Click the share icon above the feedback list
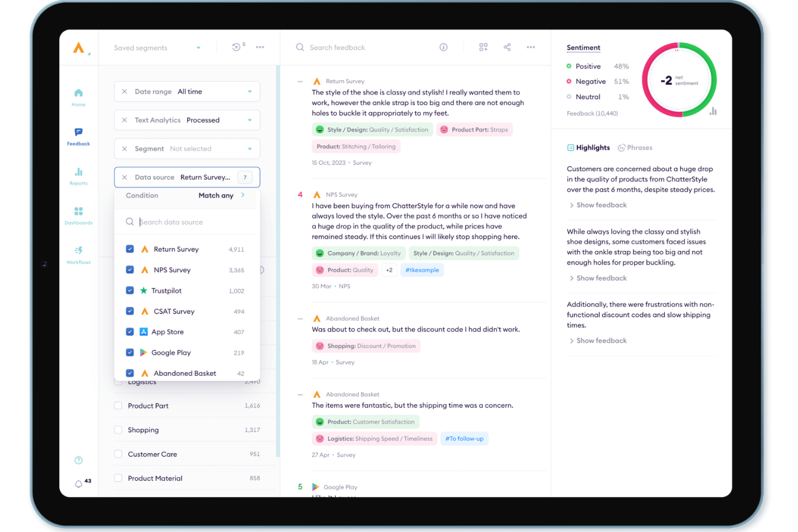This screenshot has width=798, height=532. [507, 47]
